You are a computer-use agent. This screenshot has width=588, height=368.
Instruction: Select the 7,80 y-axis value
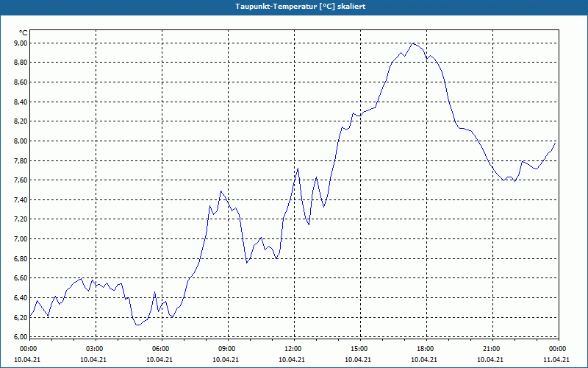pos(21,160)
